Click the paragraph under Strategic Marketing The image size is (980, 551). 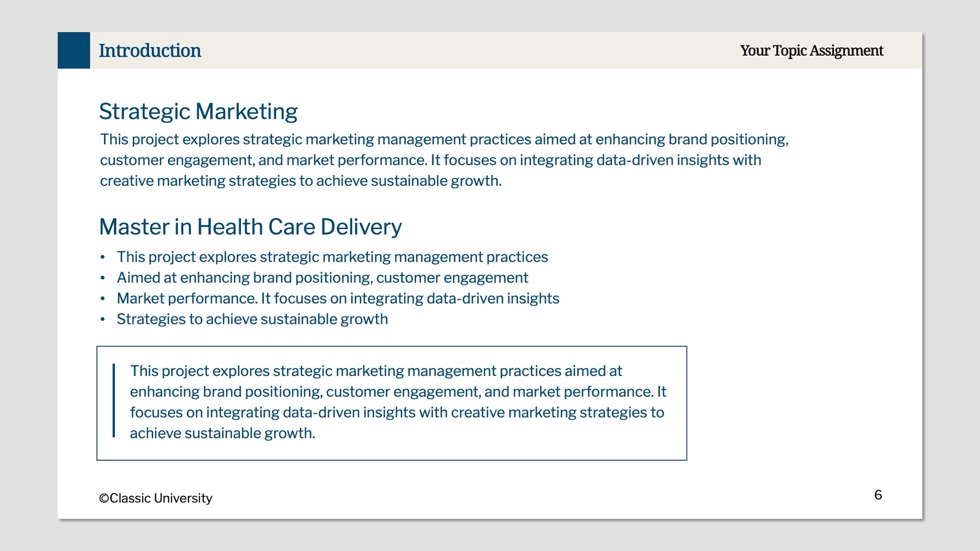coord(443,160)
